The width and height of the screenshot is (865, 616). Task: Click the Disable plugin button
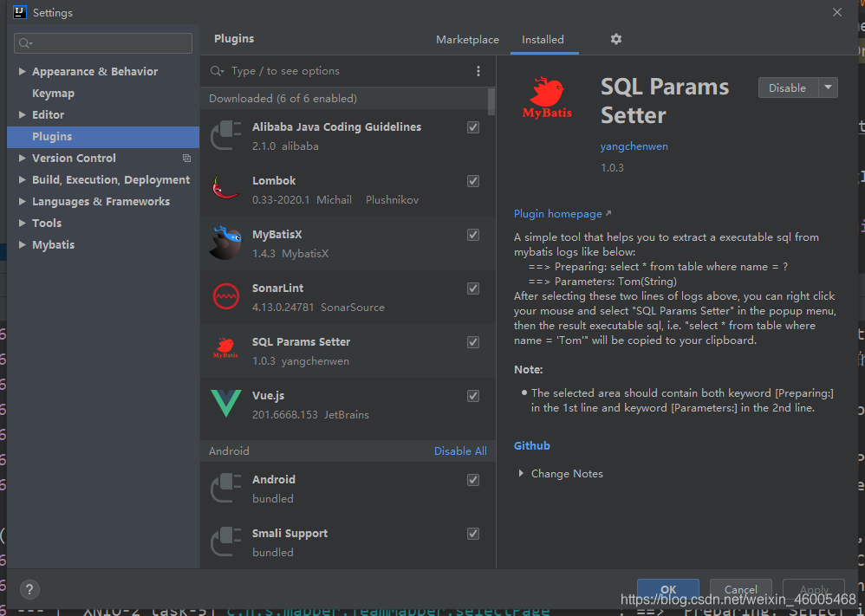click(789, 88)
